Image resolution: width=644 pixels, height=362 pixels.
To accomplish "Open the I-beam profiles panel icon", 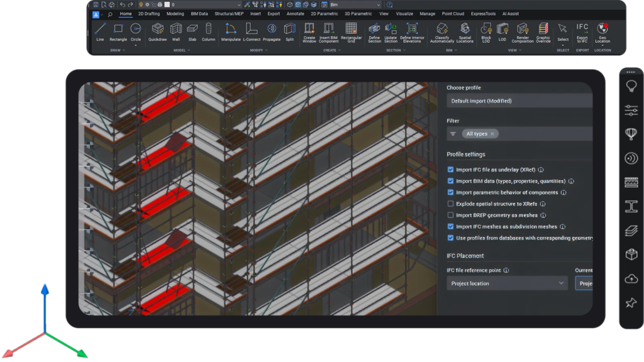I will click(x=631, y=206).
